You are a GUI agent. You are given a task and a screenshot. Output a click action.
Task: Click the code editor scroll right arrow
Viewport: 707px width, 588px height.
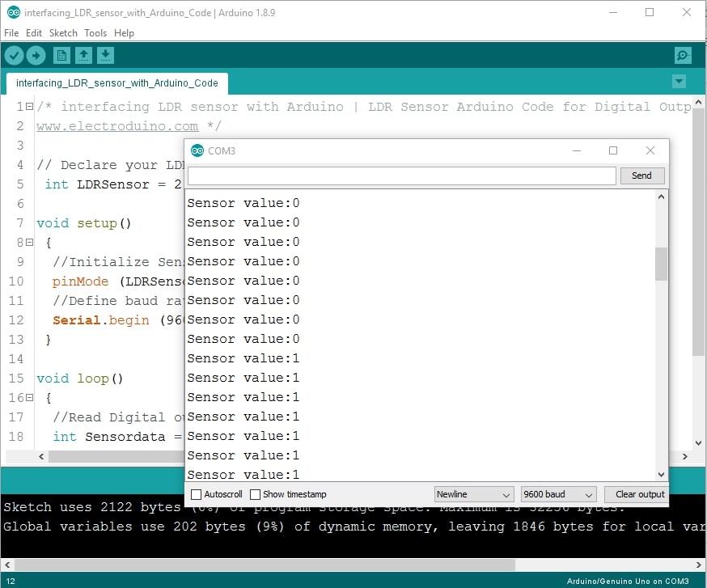[x=685, y=456]
